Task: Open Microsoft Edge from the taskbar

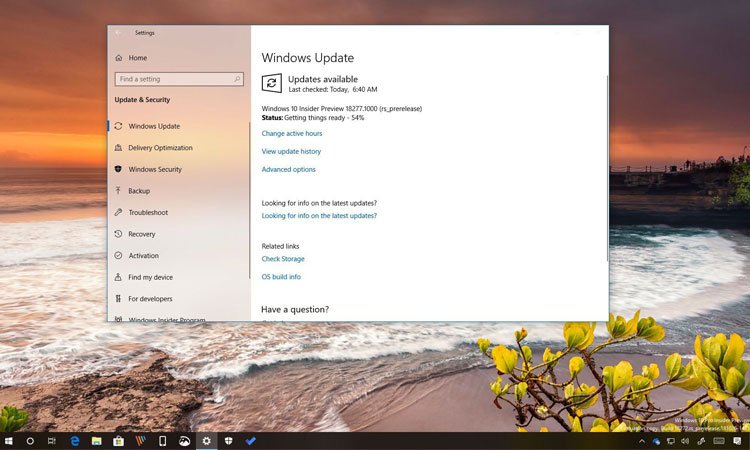Action: pyautogui.click(x=74, y=440)
